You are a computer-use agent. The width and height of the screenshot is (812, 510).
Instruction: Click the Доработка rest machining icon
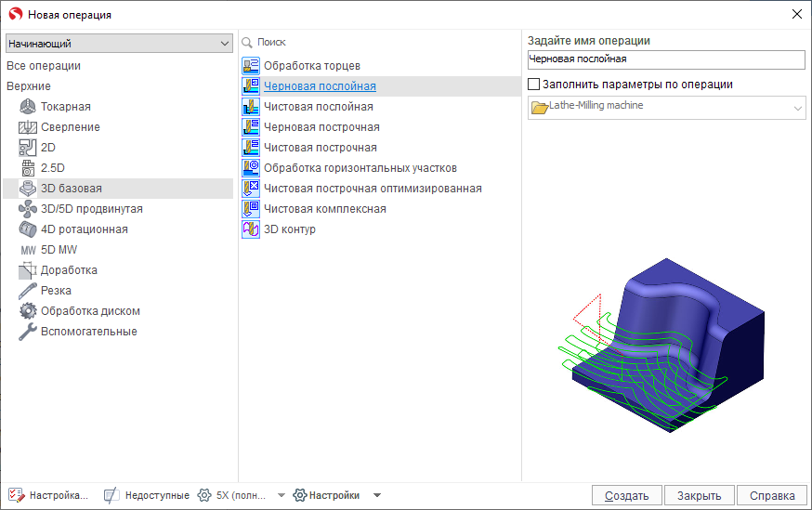(28, 270)
